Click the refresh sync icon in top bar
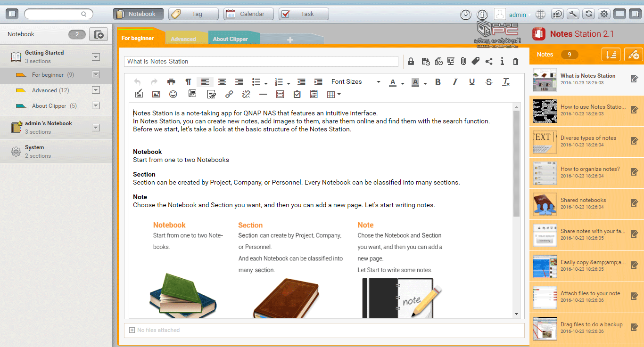The width and height of the screenshot is (644, 347). [x=588, y=14]
